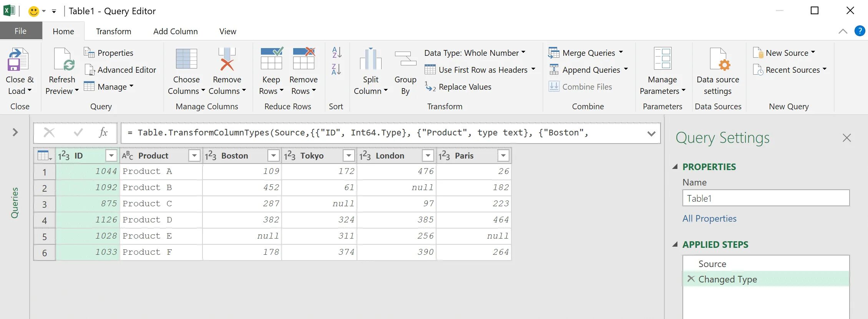The width and height of the screenshot is (868, 319).
Task: Expand the Queries pane with its arrow
Action: [15, 132]
